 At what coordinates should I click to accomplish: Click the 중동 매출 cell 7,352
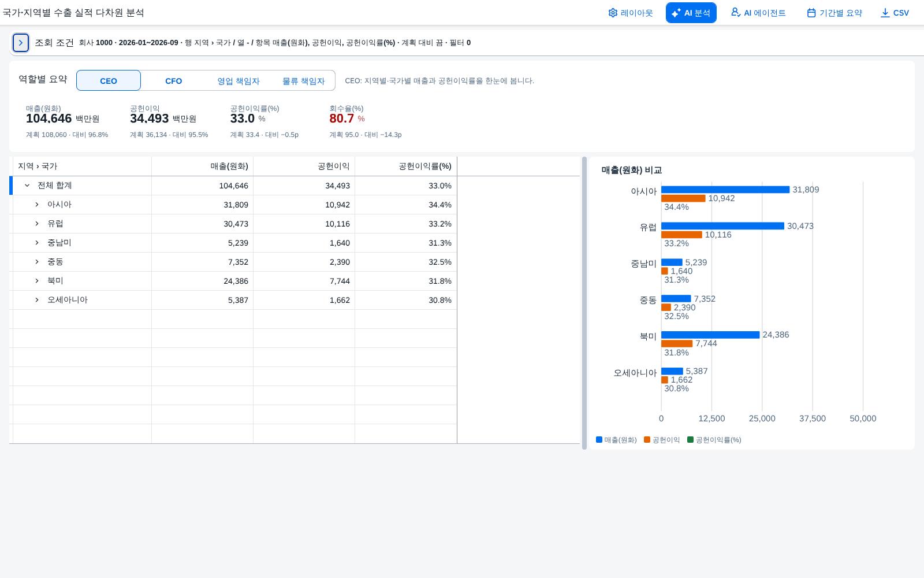[203, 262]
